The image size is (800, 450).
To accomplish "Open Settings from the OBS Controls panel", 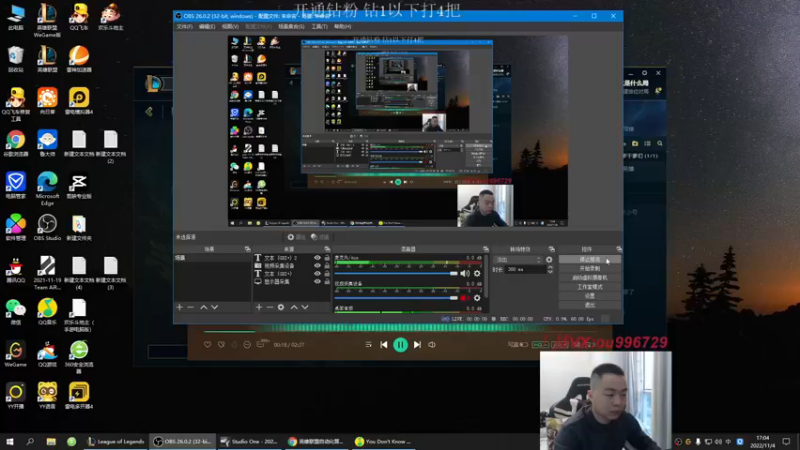I will click(590, 296).
